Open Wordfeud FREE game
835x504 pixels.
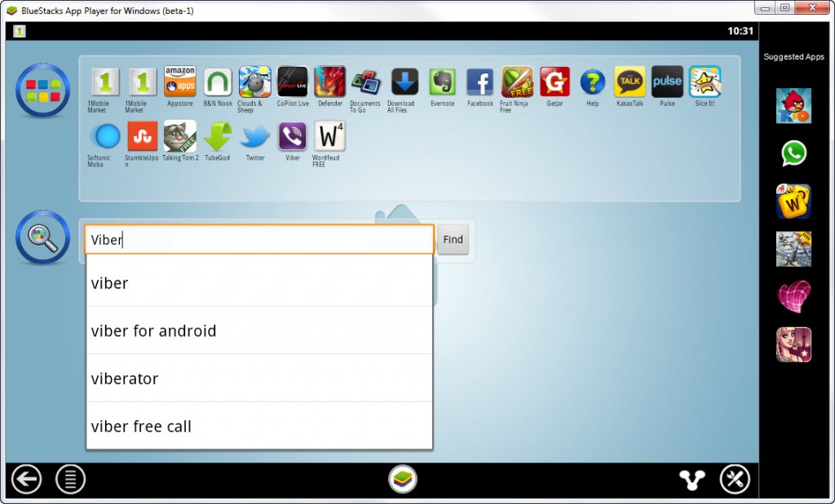(x=329, y=136)
